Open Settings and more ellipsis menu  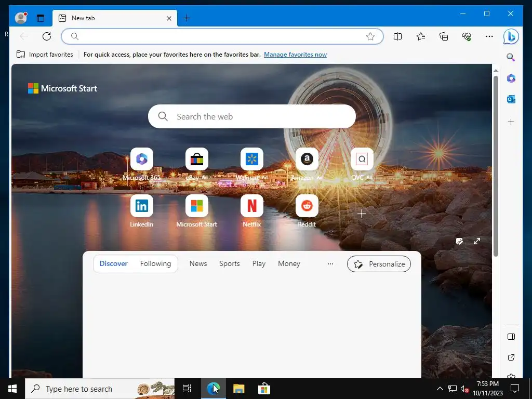pyautogui.click(x=489, y=36)
